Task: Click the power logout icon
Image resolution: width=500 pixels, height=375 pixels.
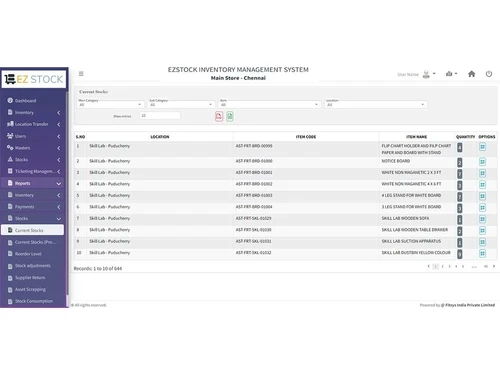Action: (489, 74)
